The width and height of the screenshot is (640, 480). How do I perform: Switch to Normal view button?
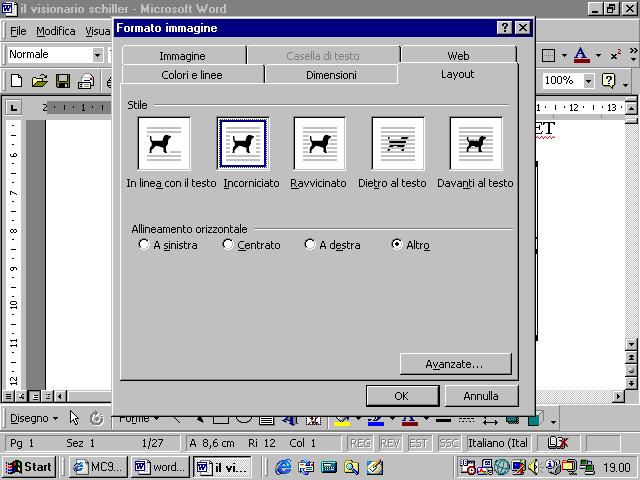coord(8,396)
